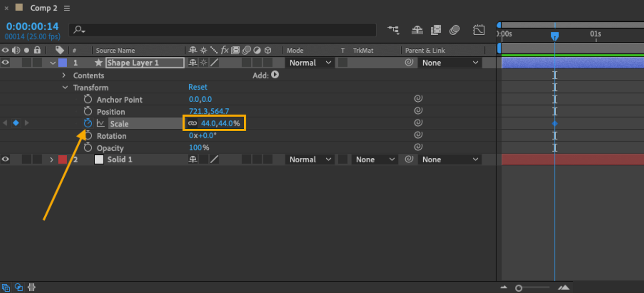This screenshot has width=644, height=293.
Task: Click the Video eye column header icon
Action: click(x=5, y=50)
